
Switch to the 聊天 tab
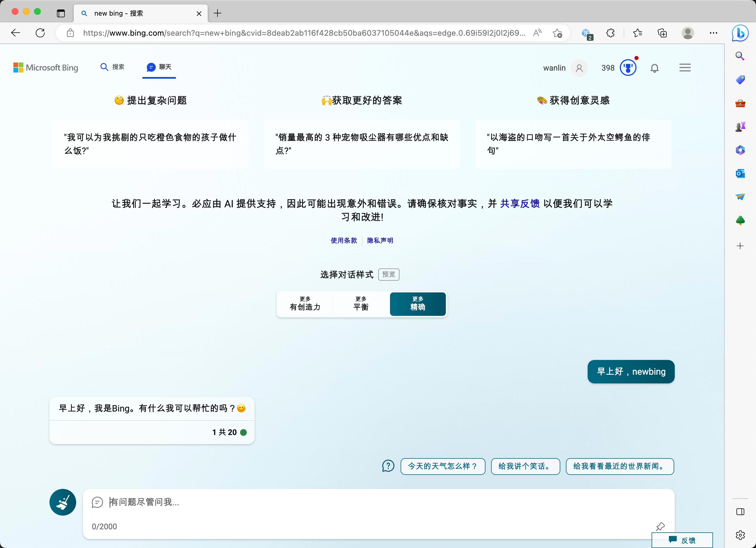(159, 67)
